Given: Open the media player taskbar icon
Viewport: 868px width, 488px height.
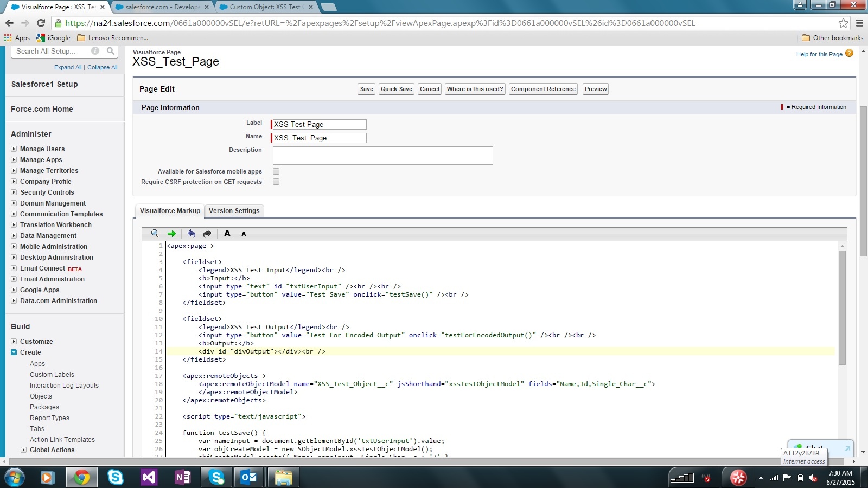Looking at the screenshot, I should (x=48, y=477).
